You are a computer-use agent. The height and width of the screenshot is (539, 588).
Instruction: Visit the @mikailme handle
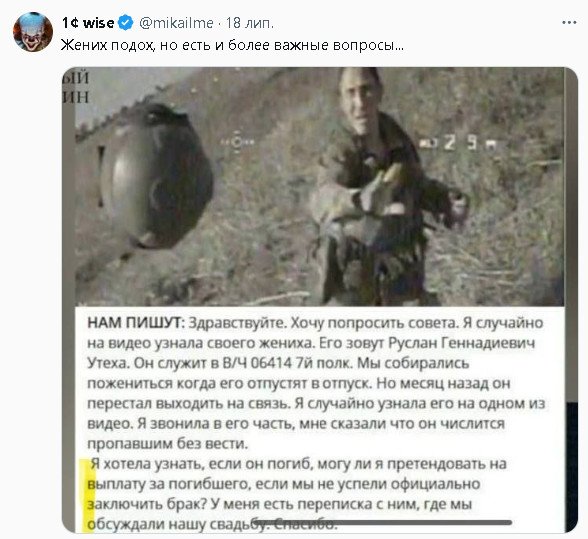click(x=176, y=23)
